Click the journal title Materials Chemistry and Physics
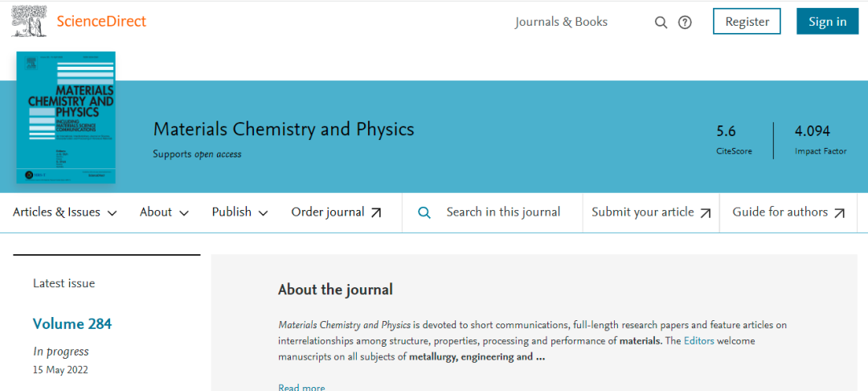This screenshot has height=391, width=868. (x=284, y=129)
